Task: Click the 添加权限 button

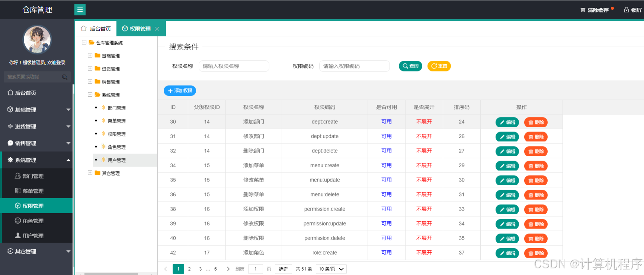Action: (180, 91)
